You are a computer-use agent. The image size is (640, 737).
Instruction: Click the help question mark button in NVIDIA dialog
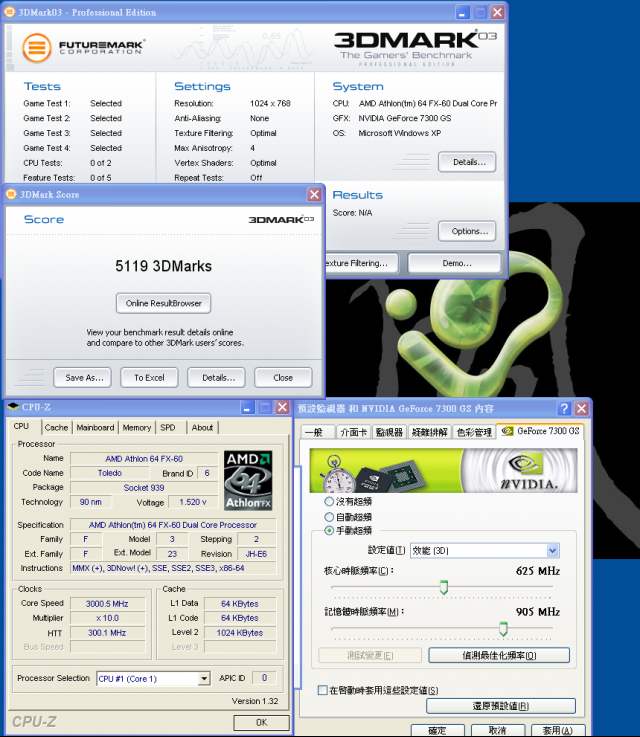pyautogui.click(x=564, y=408)
